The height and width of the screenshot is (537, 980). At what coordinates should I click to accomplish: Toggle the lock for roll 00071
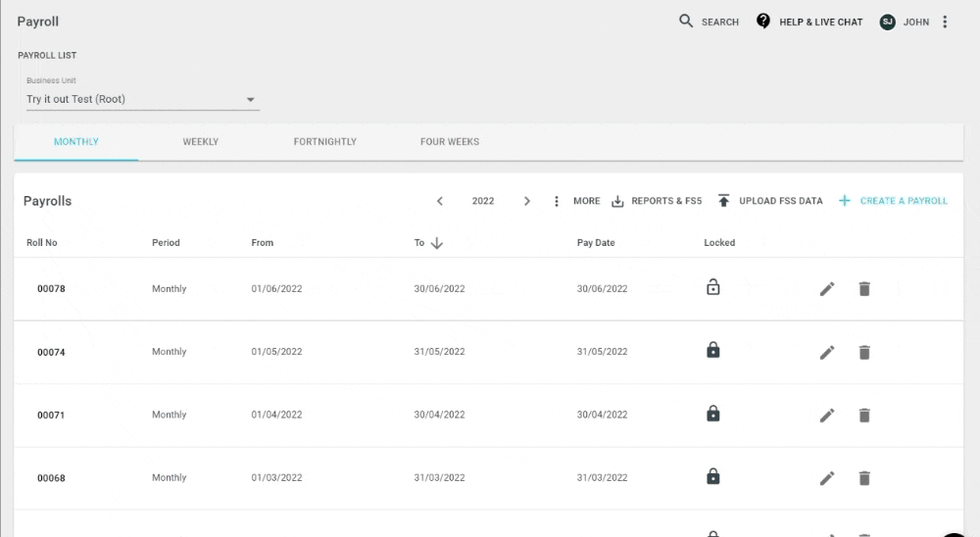pos(713,414)
